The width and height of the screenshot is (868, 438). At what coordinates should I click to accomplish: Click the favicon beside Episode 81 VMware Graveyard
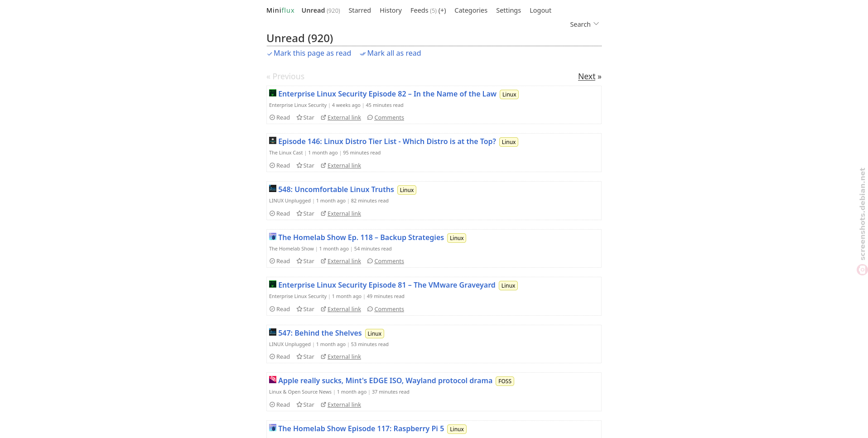coord(273,284)
